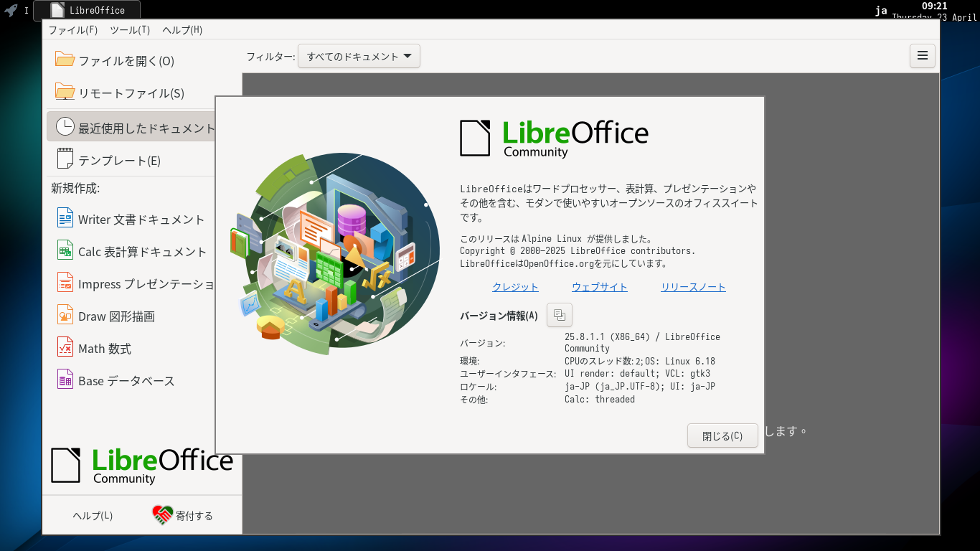Screen dimensions: 980x551
Task: Click テンプレート(E) in the sidebar
Action: [x=131, y=159]
